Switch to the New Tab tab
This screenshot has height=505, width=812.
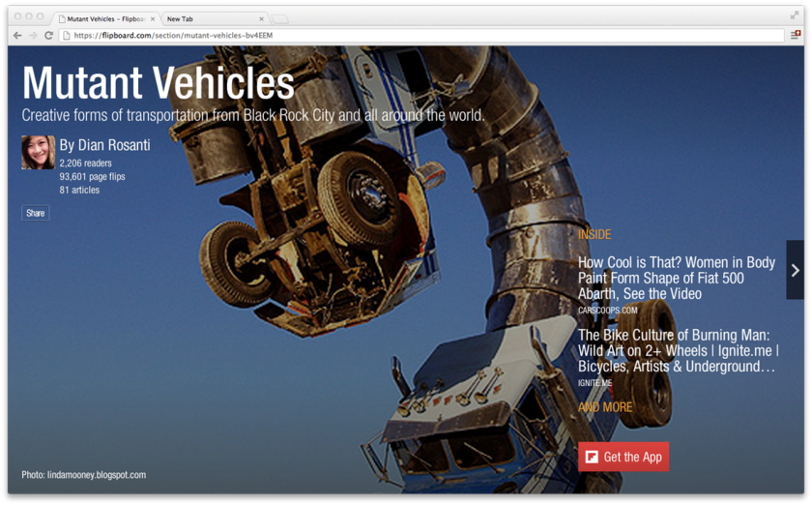(x=215, y=18)
